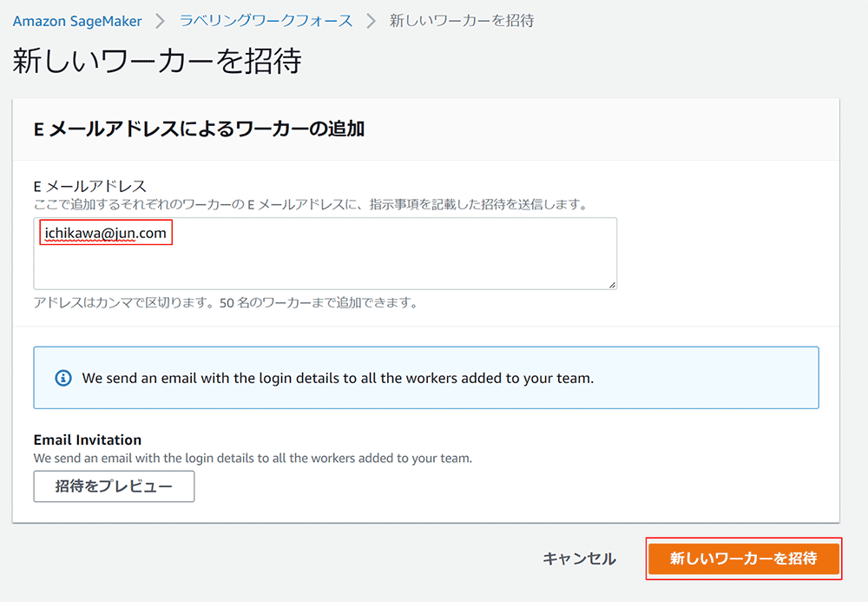Click the Email Invitation heading
Viewport: 868px width, 602px height.
click(x=87, y=440)
